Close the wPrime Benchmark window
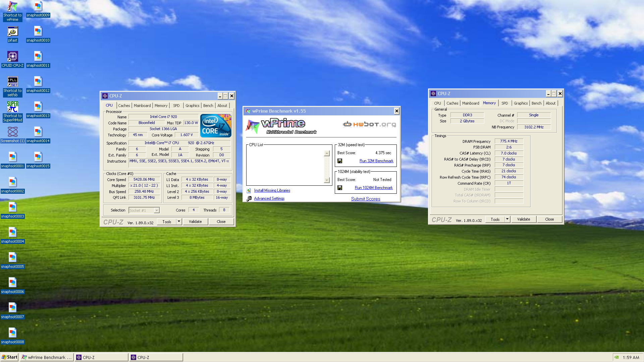The width and height of the screenshot is (644, 362). tap(396, 111)
